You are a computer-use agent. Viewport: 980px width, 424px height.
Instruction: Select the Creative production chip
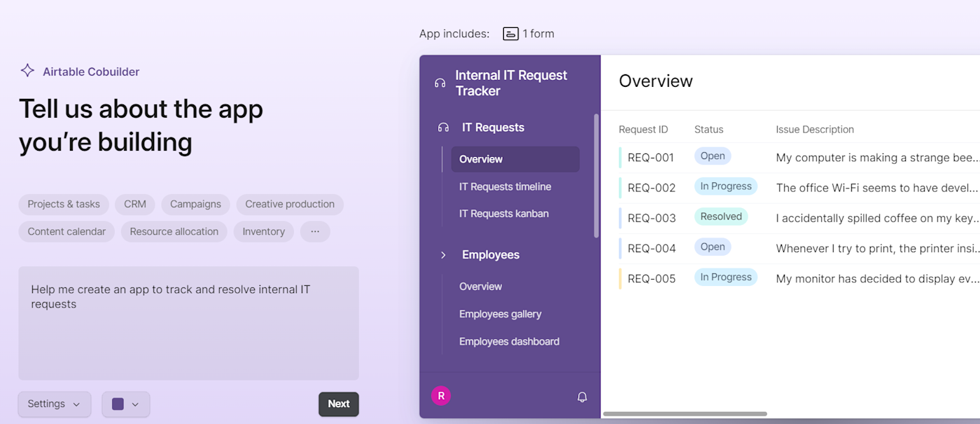[290, 204]
